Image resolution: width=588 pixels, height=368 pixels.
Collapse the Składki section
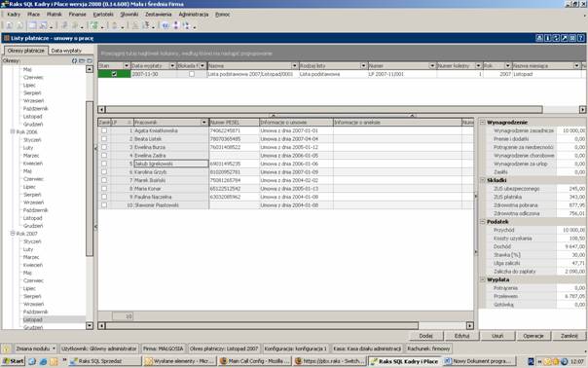pyautogui.click(x=483, y=180)
